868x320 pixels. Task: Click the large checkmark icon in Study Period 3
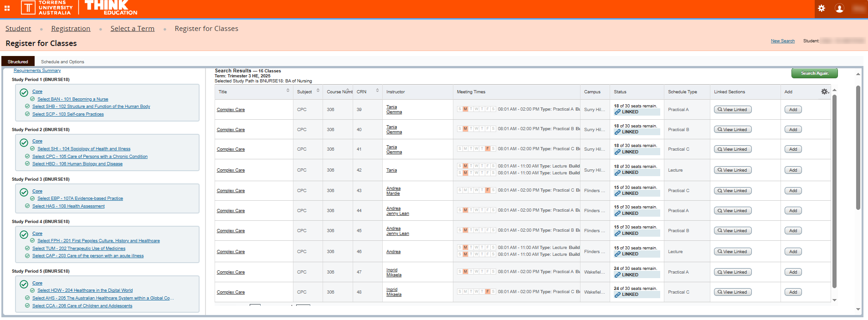24,193
